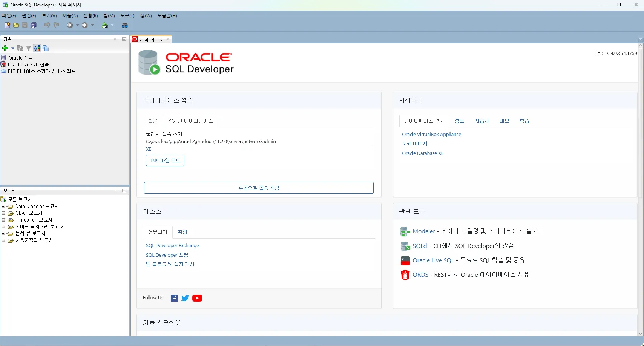
Task: Click the ORDS shield icon
Action: point(405,275)
